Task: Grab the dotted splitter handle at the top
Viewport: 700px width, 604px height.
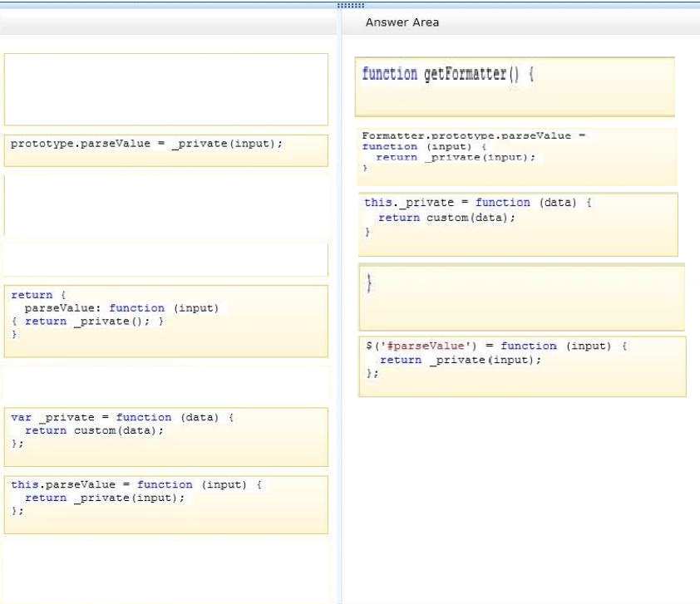Action: (351, 5)
